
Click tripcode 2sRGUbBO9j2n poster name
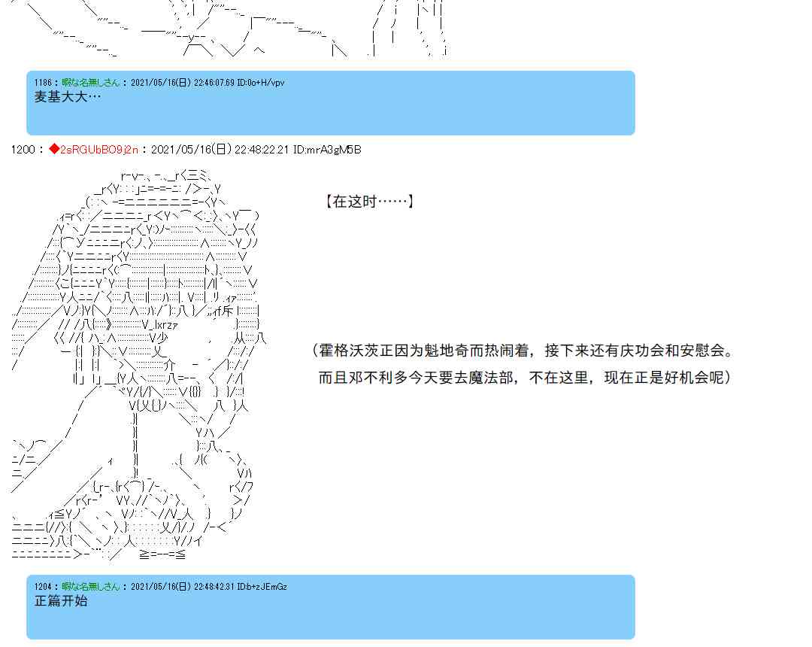pyautogui.click(x=99, y=150)
